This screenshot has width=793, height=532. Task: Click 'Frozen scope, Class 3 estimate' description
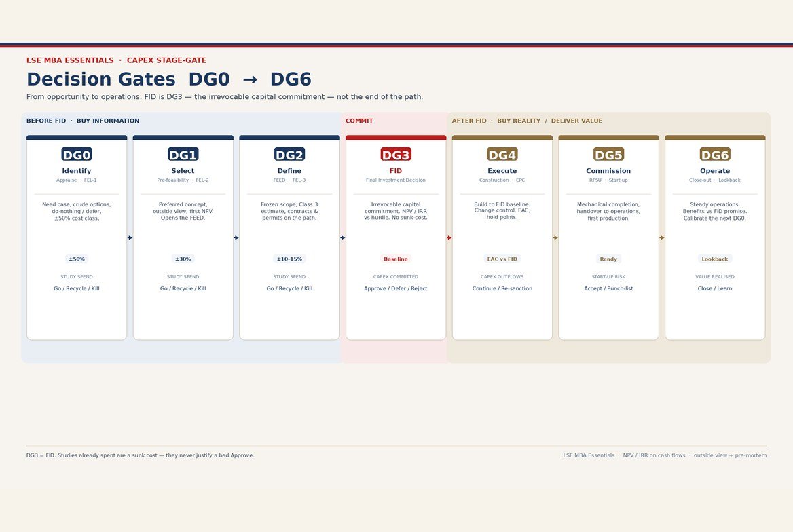click(289, 212)
